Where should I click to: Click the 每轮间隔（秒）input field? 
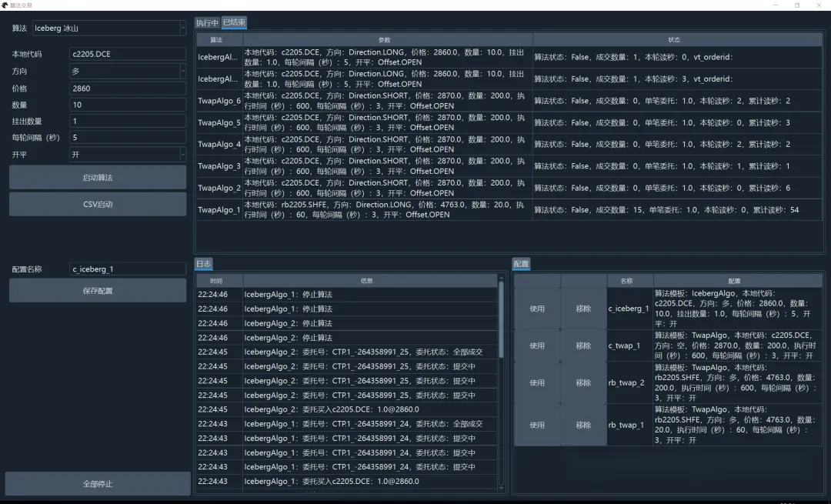[x=128, y=138]
